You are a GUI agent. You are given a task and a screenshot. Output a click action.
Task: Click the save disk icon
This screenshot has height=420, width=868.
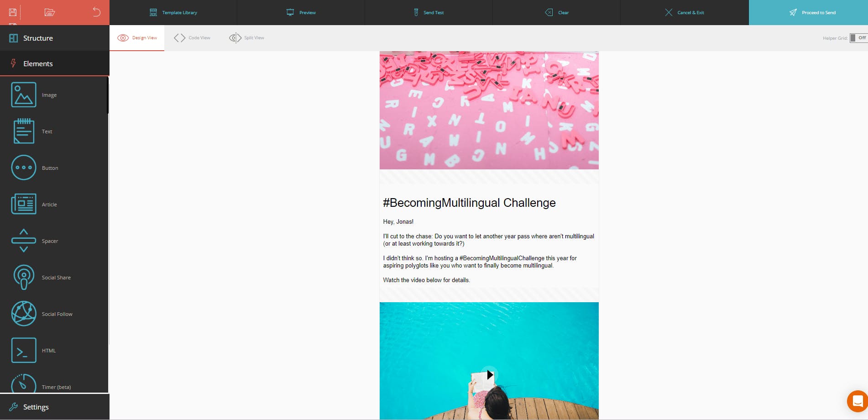tap(13, 12)
